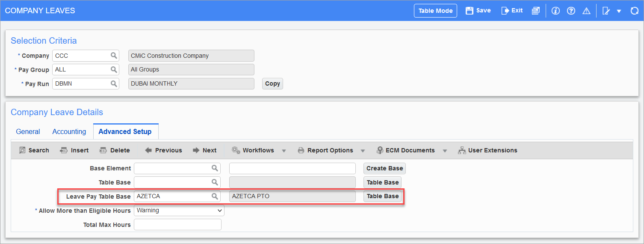Expand the Report Options dropdown arrow

point(363,151)
